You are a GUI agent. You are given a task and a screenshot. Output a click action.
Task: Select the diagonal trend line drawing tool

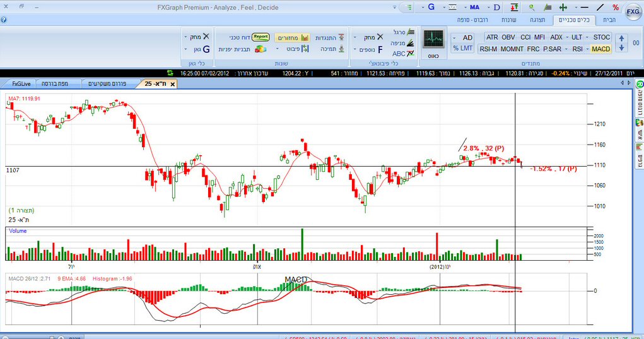coord(600,8)
